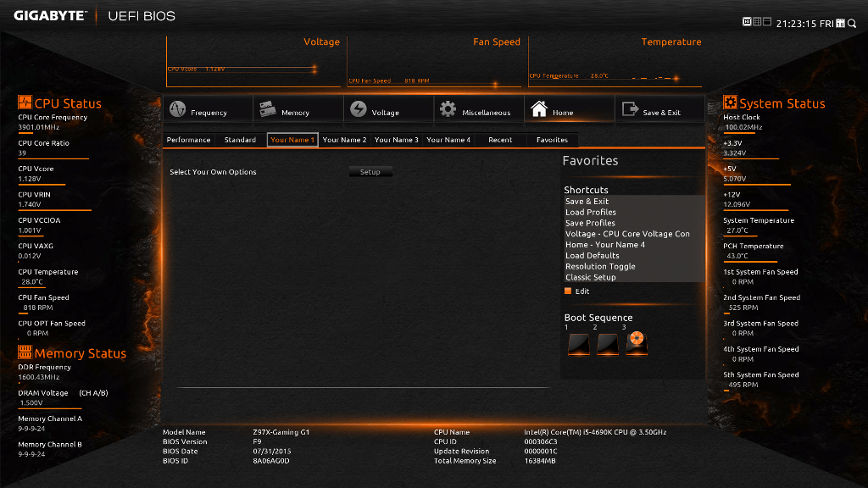The height and width of the screenshot is (488, 868).
Task: Switch to the Standard tab
Action: click(240, 140)
